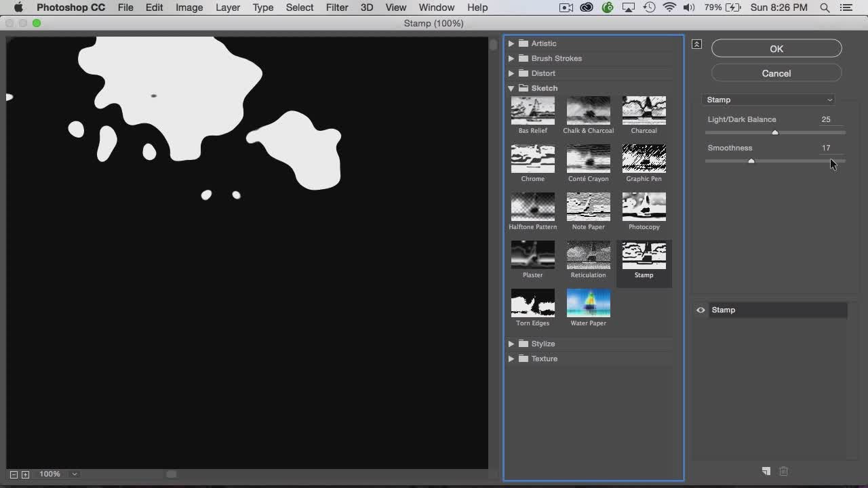Collapse the filter thumbnail gallery panel
The width and height of the screenshot is (868, 488).
pyautogui.click(x=696, y=44)
